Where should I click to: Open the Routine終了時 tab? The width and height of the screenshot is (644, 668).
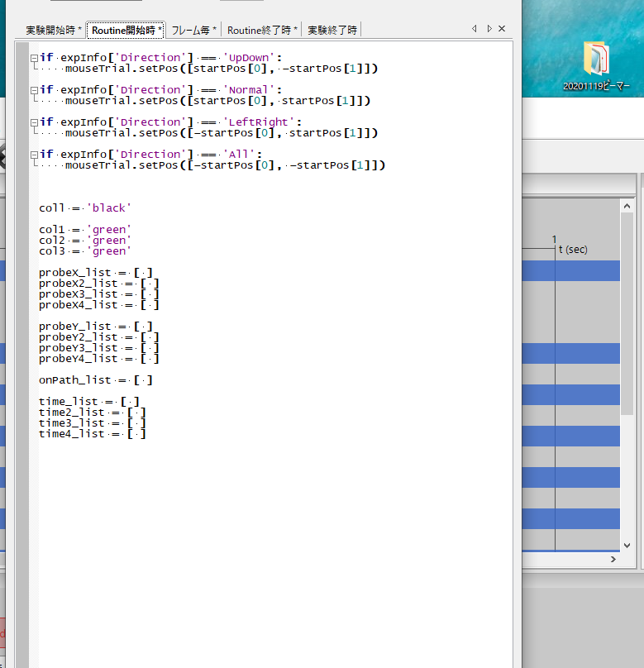point(262,31)
